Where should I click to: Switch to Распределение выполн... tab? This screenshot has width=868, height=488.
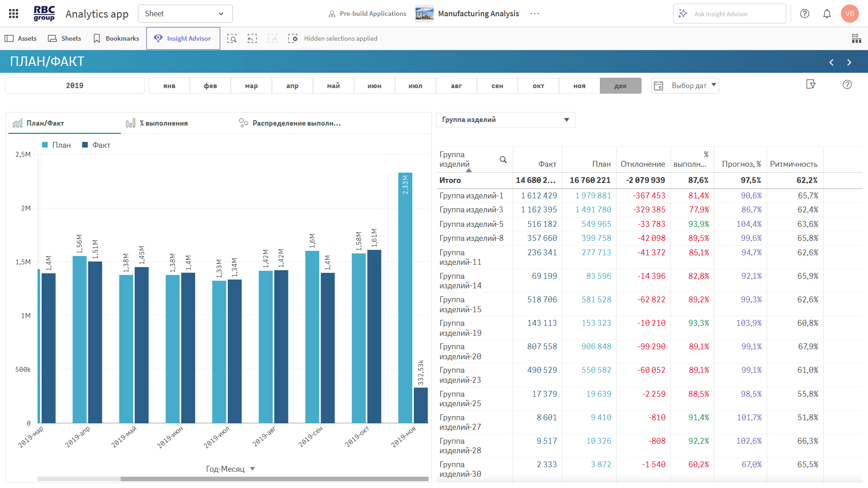[x=290, y=123]
